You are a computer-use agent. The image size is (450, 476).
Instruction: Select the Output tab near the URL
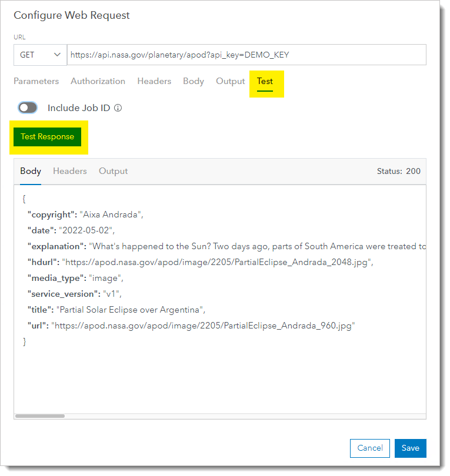click(x=230, y=81)
